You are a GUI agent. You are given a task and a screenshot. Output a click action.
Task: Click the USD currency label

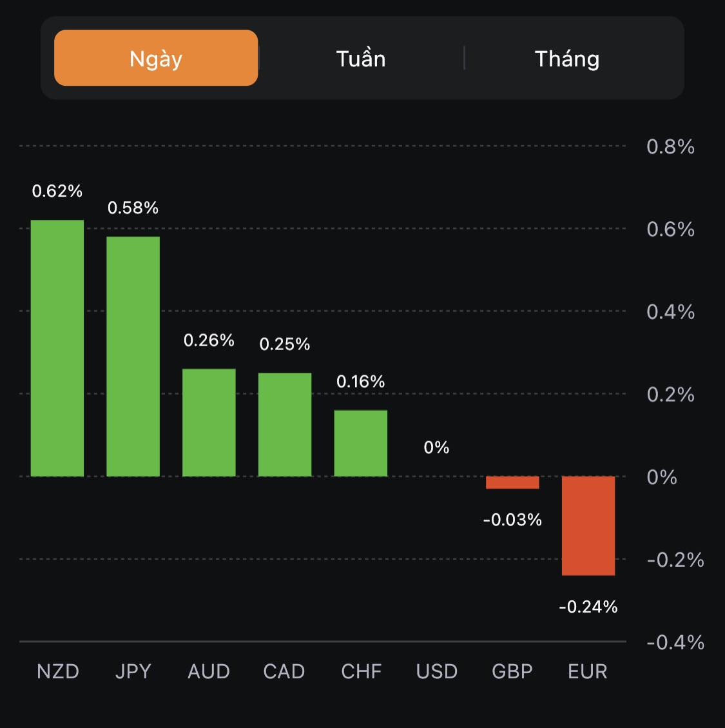point(437,671)
